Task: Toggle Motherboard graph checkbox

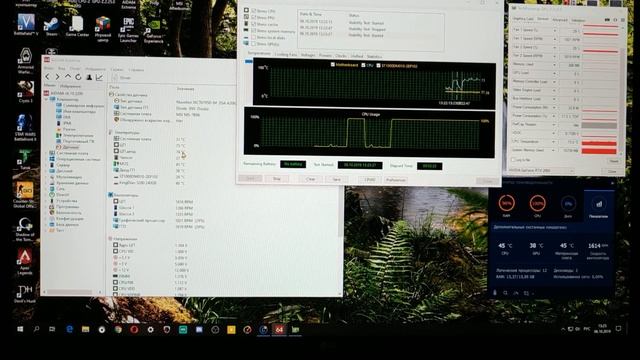Action: tap(333, 64)
